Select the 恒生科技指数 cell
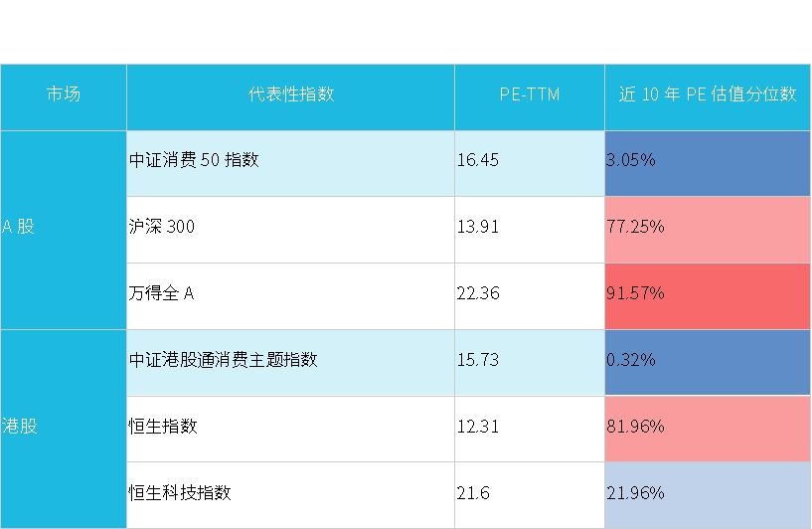The height and width of the screenshot is (529, 812). point(290,493)
